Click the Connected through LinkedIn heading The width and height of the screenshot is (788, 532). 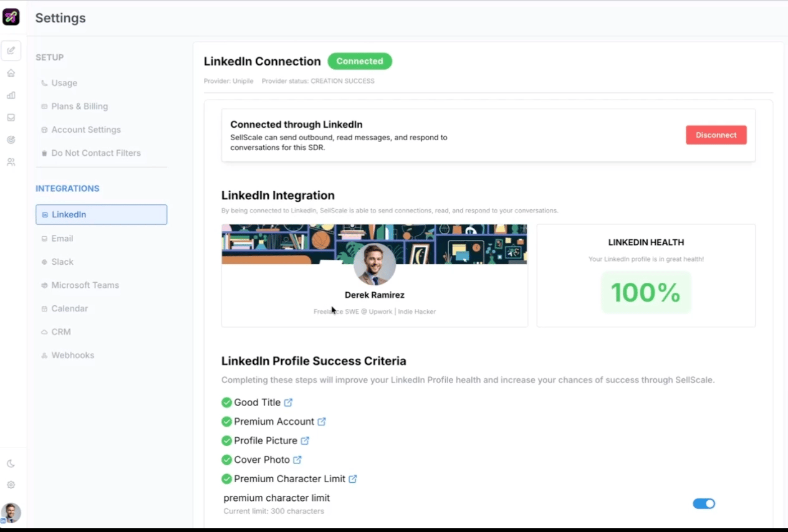[297, 125]
